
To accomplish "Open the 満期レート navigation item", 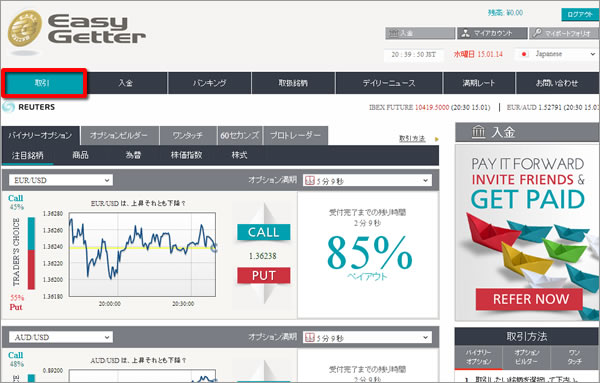I will (x=479, y=83).
